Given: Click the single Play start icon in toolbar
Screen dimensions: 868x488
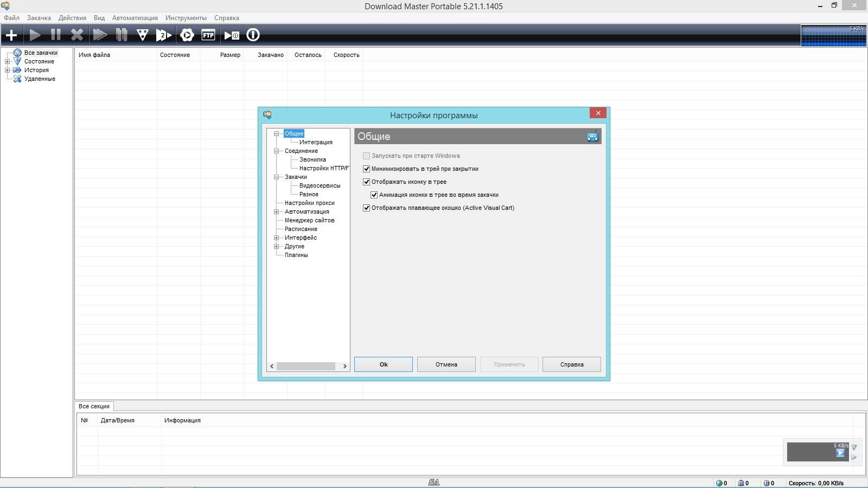Looking at the screenshot, I should coord(35,35).
